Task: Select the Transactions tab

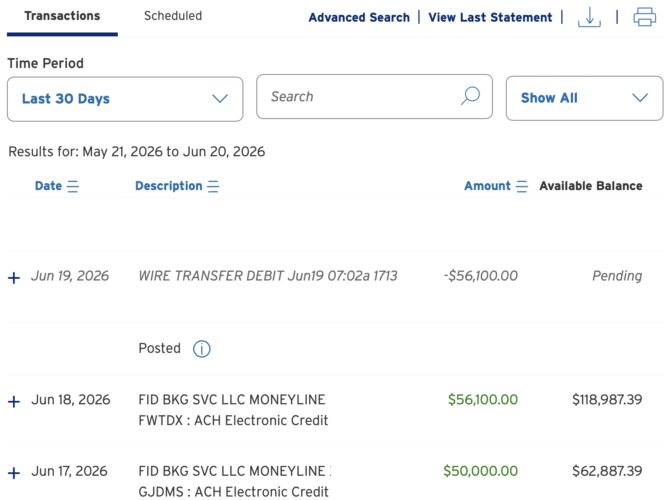Action: [62, 16]
